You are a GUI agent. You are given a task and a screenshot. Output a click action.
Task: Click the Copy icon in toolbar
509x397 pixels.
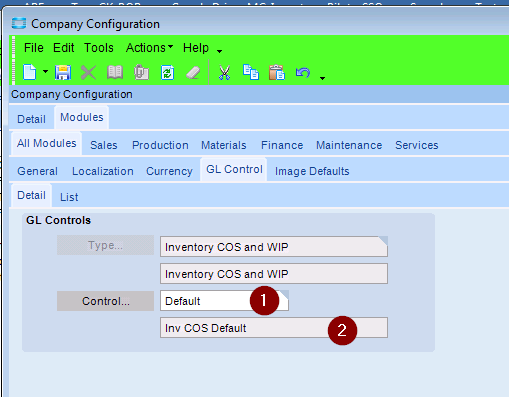click(251, 72)
